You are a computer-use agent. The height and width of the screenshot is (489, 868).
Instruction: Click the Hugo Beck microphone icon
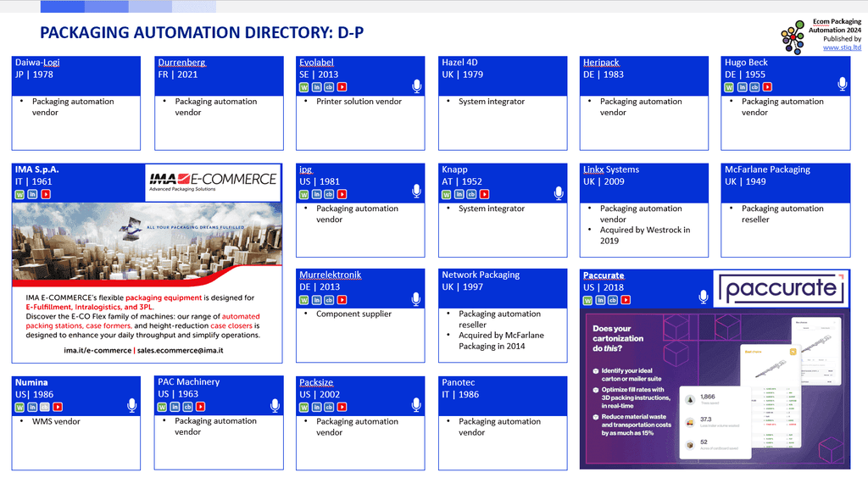coord(843,84)
